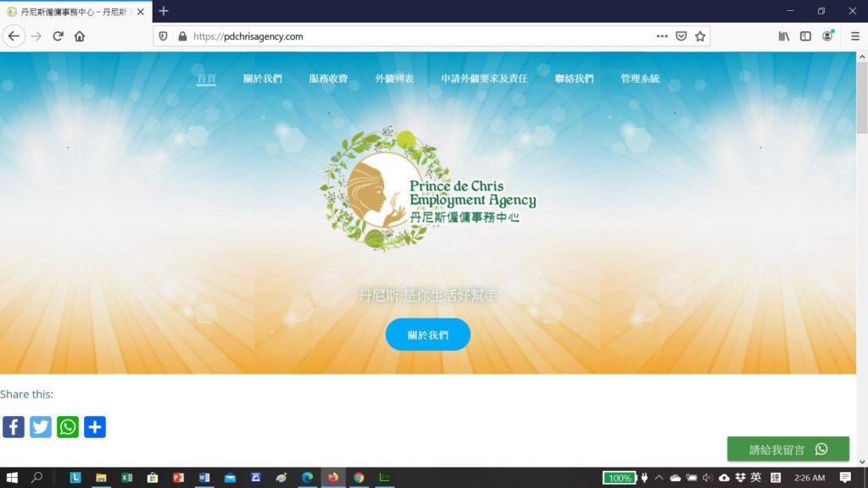The height and width of the screenshot is (488, 868).
Task: Open the 服務收費 menu item
Action: [x=329, y=79]
